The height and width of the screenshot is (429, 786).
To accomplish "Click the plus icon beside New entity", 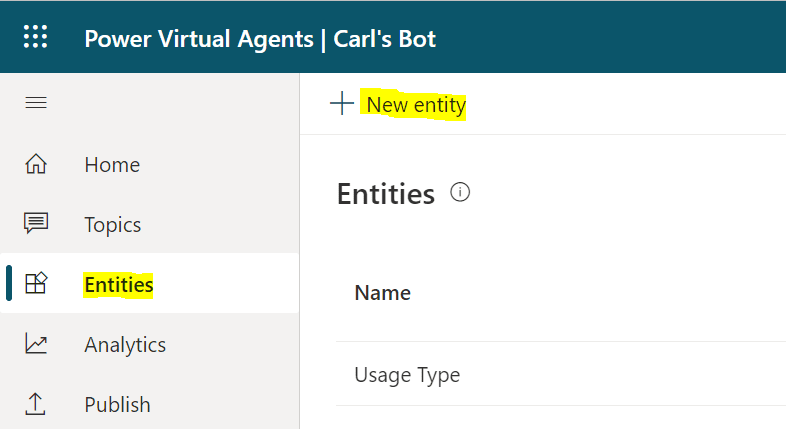I will tap(342, 103).
